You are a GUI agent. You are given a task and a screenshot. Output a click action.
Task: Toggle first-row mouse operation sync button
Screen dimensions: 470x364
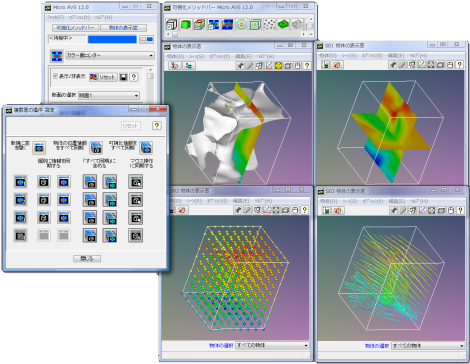point(135,182)
